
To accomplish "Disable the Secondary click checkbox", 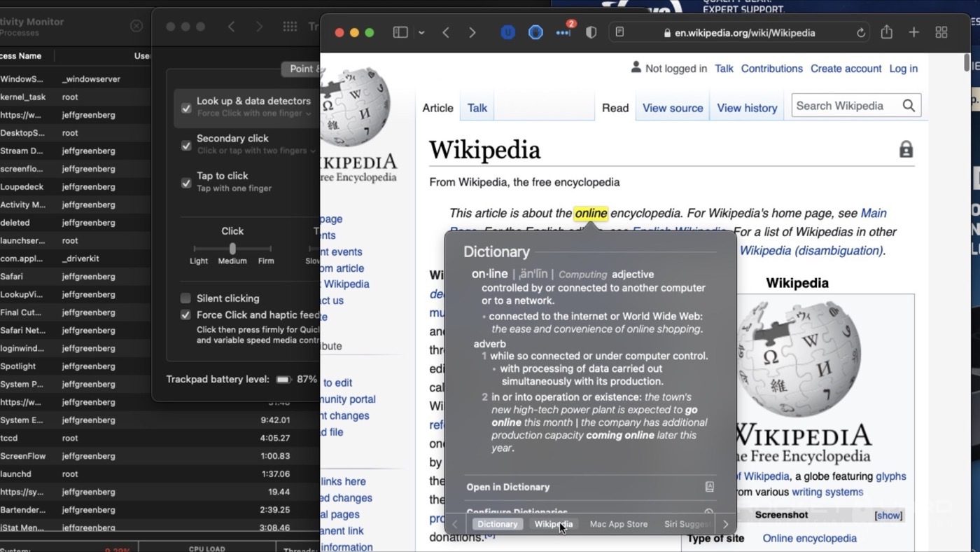I will point(186,146).
